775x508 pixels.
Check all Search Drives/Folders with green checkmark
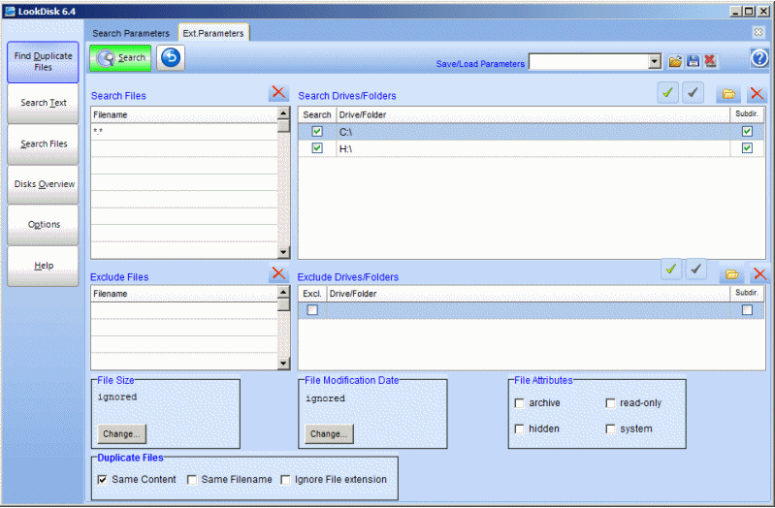(x=668, y=92)
